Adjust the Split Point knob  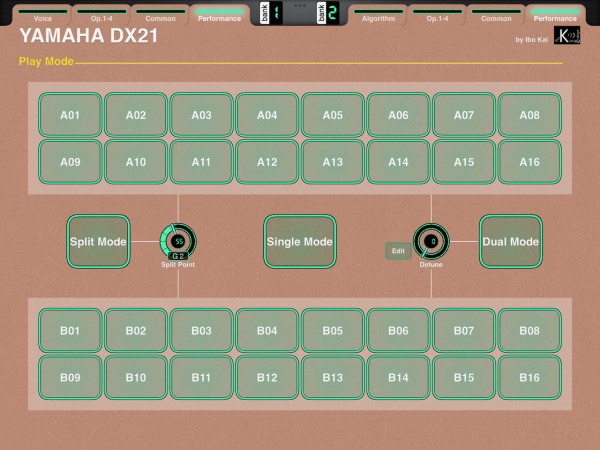pyautogui.click(x=178, y=241)
